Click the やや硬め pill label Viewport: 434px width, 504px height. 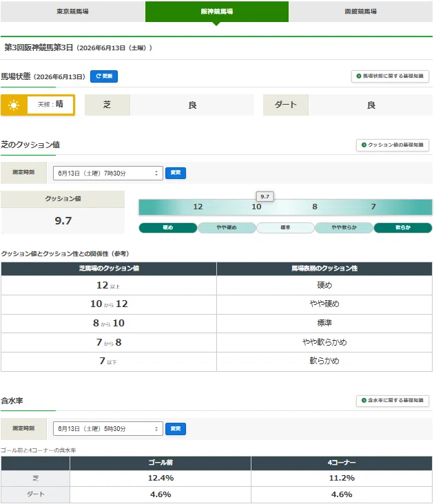(227, 228)
